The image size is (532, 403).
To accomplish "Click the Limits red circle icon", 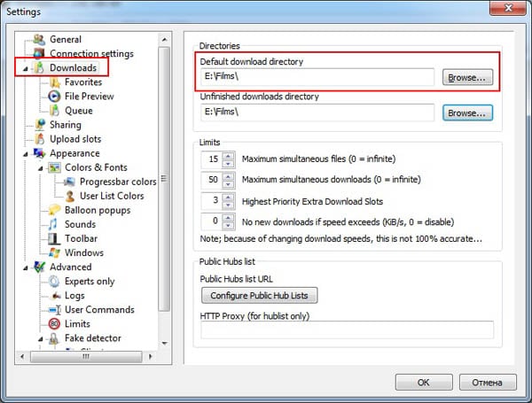I will (x=54, y=323).
